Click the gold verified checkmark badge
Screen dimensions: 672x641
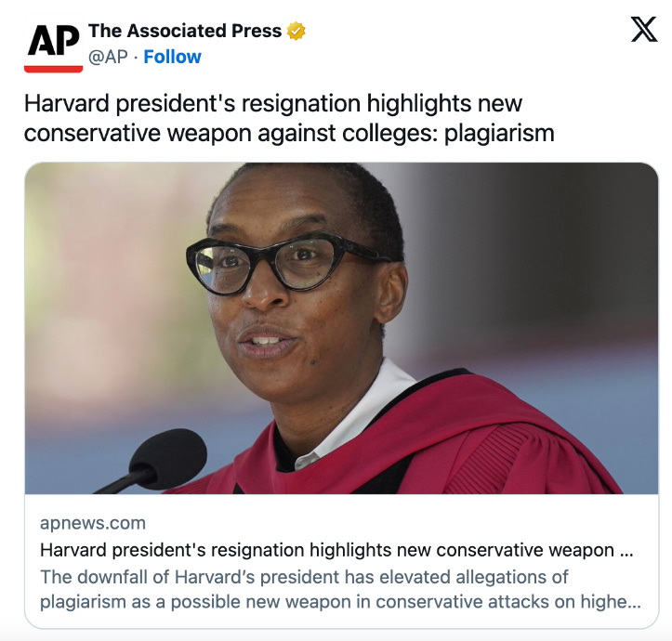[296, 31]
